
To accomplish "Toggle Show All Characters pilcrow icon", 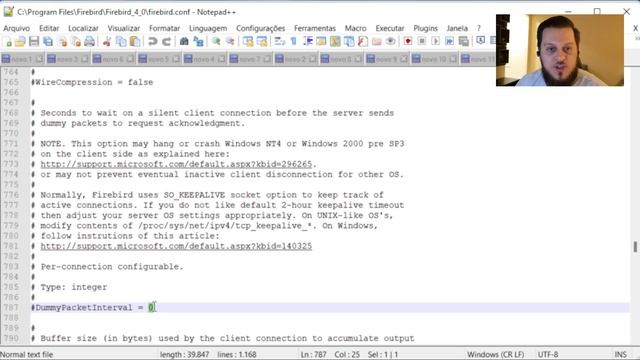I will (293, 41).
